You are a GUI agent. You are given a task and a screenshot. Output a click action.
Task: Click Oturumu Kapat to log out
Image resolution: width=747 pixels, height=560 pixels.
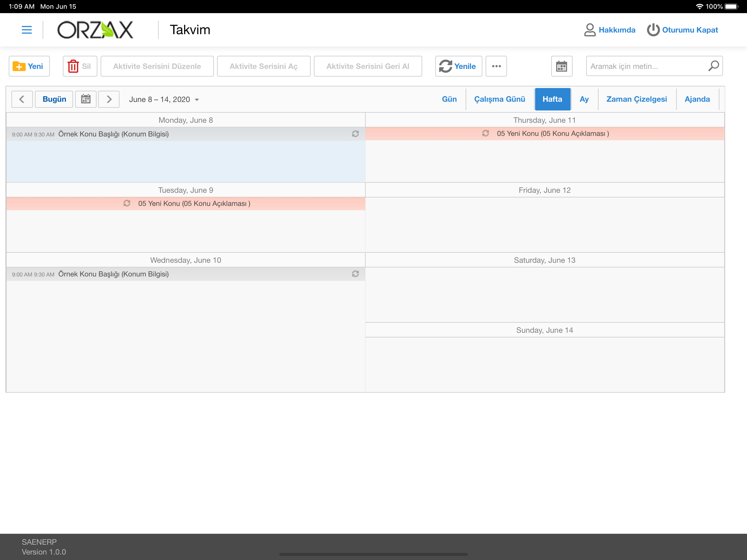[x=682, y=30]
